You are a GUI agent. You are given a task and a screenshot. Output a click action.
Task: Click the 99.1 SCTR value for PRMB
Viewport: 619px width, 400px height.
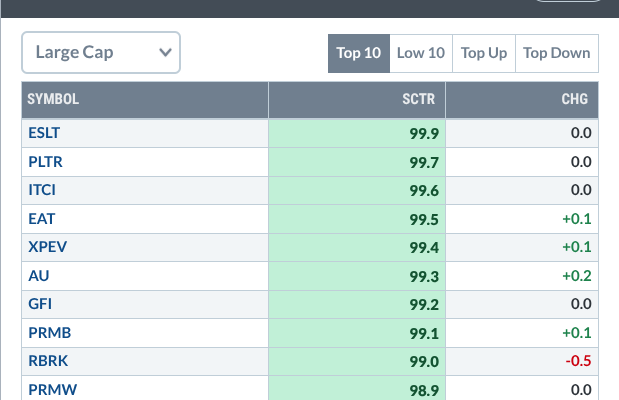(424, 334)
